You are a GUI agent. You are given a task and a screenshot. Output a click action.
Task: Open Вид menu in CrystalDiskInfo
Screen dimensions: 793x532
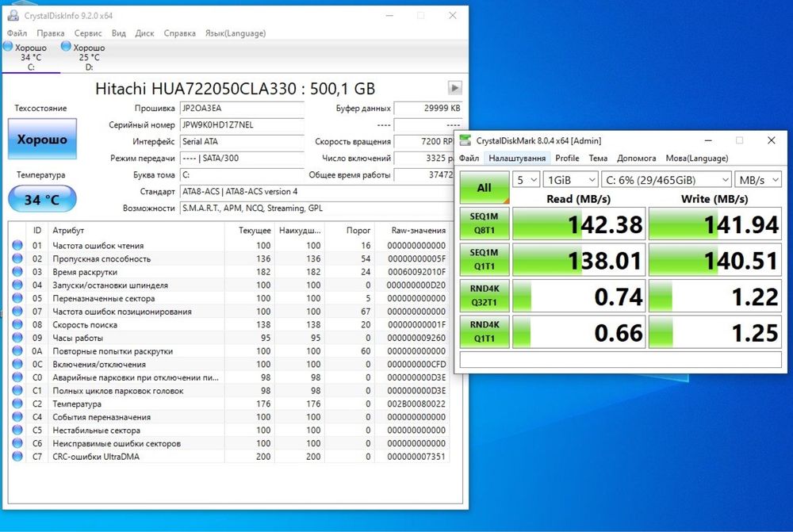pyautogui.click(x=119, y=33)
